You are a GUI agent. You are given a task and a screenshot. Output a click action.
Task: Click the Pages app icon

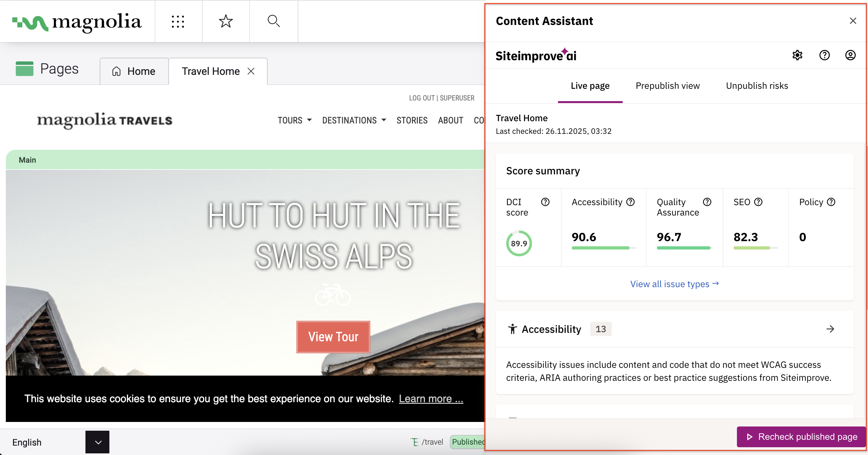(25, 68)
